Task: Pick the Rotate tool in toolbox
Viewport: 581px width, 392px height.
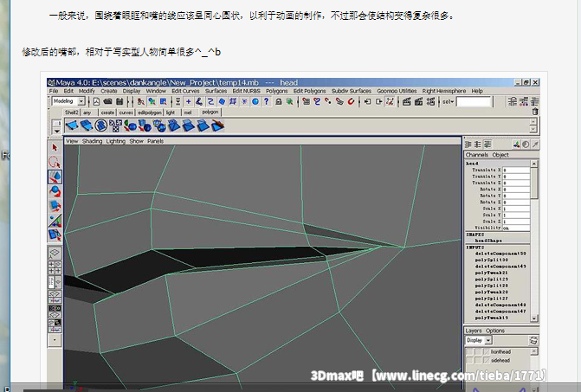Action: pos(55,190)
